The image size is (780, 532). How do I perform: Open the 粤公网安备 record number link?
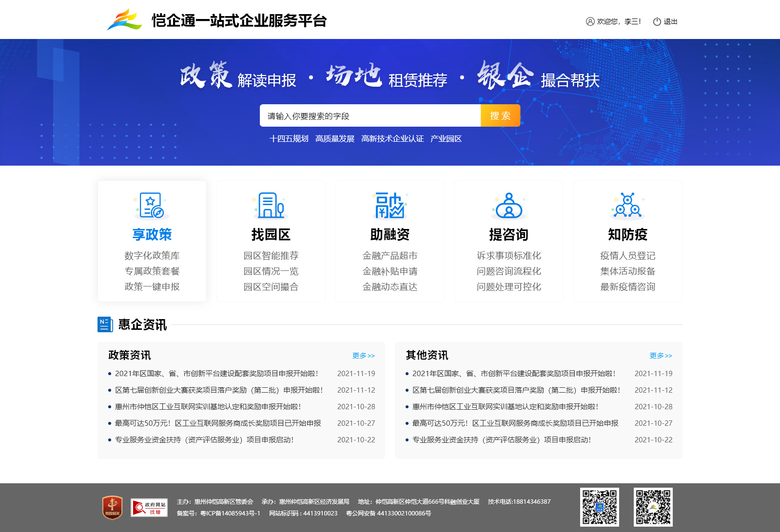click(389, 513)
